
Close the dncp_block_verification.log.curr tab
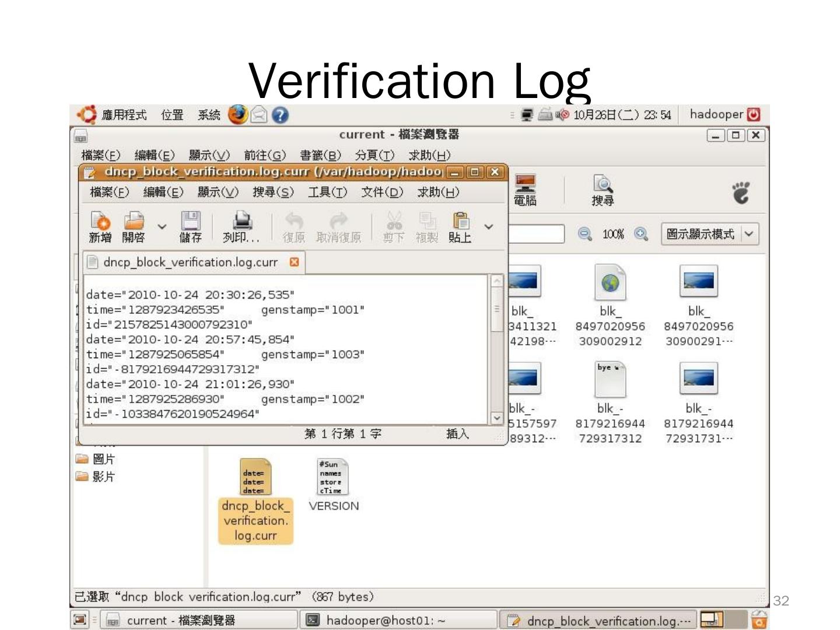point(294,262)
